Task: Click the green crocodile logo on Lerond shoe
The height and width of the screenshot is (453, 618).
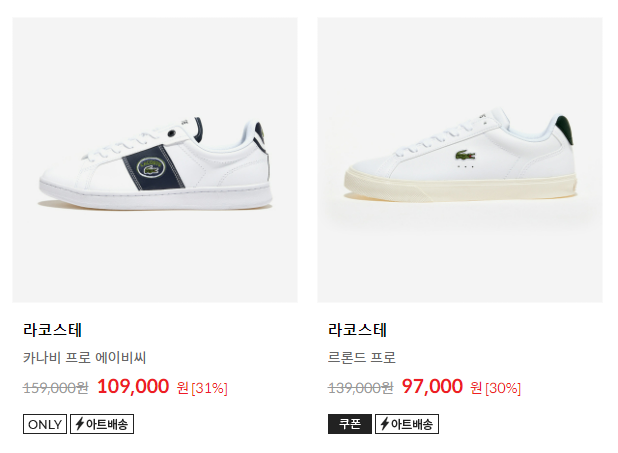Action: coord(465,155)
